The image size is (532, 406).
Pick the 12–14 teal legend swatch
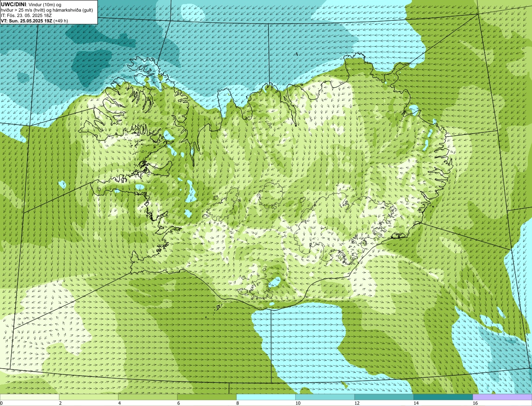384,397
